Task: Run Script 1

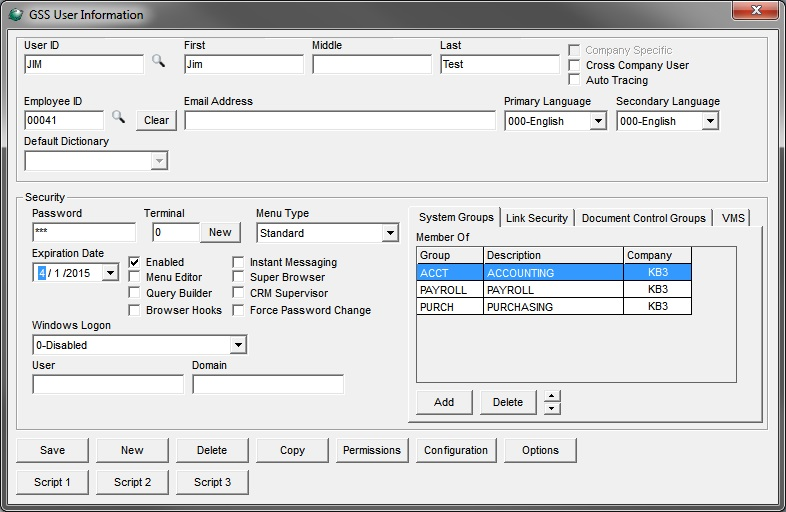Action: point(53,482)
